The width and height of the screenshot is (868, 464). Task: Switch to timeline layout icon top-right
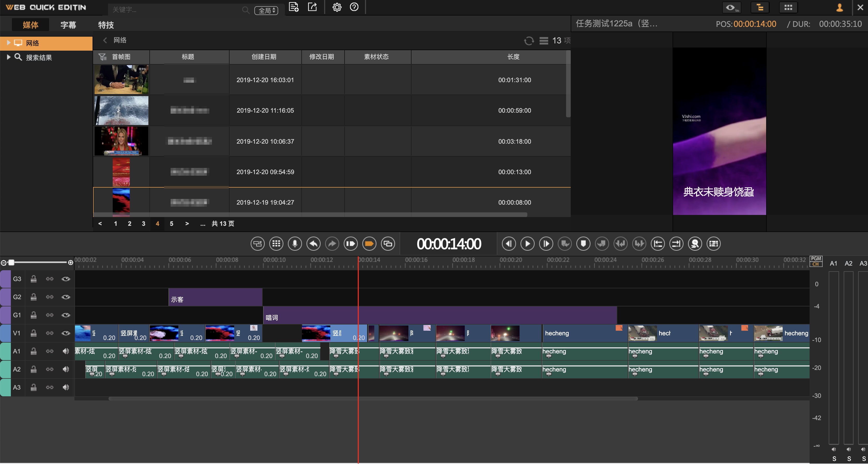pyautogui.click(x=760, y=7)
